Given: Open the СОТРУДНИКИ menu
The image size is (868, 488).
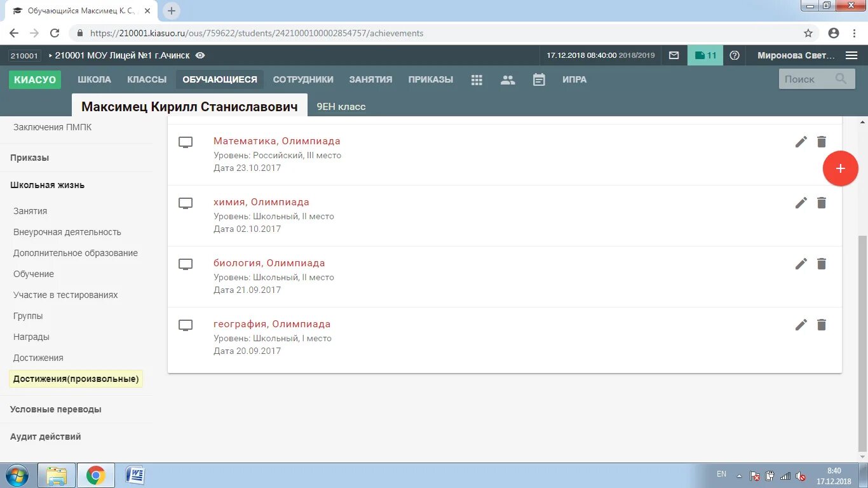Looking at the screenshot, I should tap(303, 79).
